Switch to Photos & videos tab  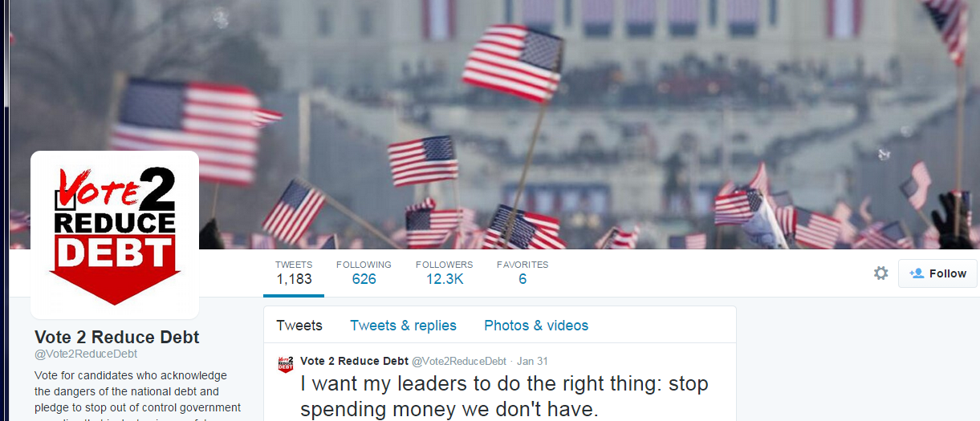[536, 326]
